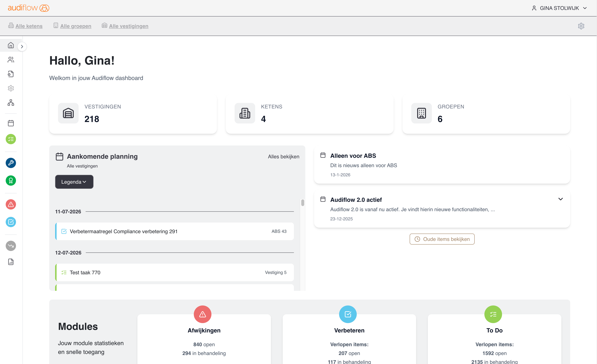Click the 11-07-2026 date heading
Screen dimensions: 597x364
68,212
